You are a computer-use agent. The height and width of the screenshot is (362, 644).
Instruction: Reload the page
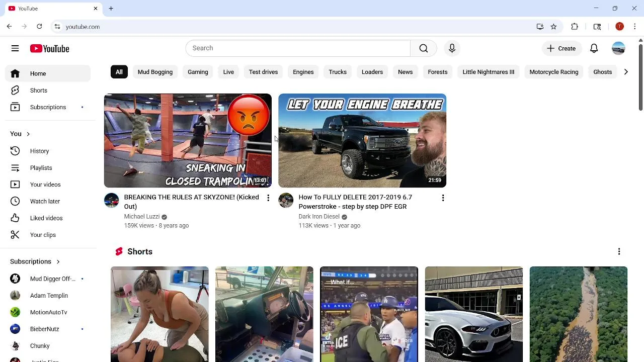click(39, 27)
